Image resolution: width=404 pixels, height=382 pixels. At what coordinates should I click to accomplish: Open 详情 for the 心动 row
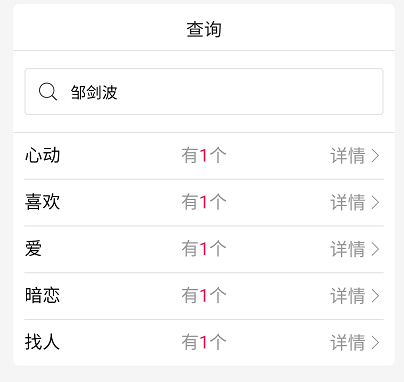click(348, 156)
